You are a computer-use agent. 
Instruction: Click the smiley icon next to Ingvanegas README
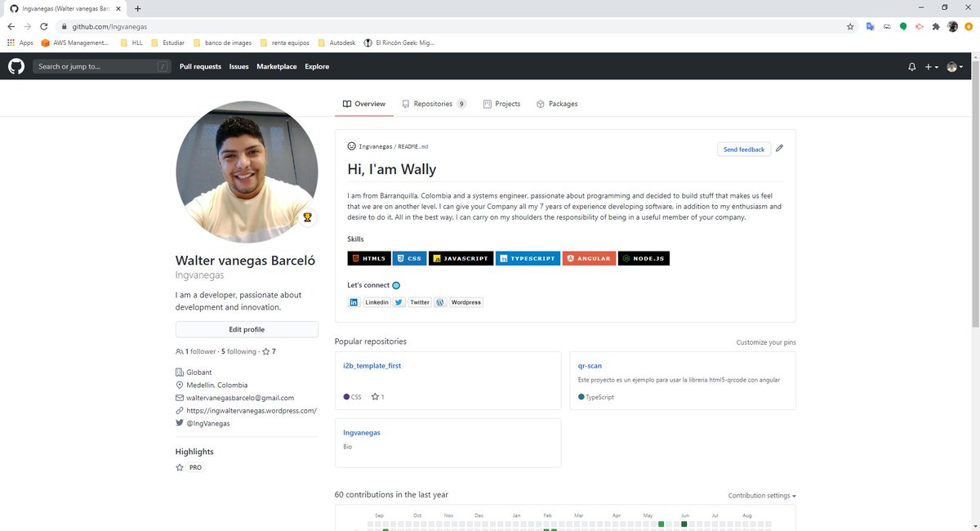pyautogui.click(x=351, y=146)
